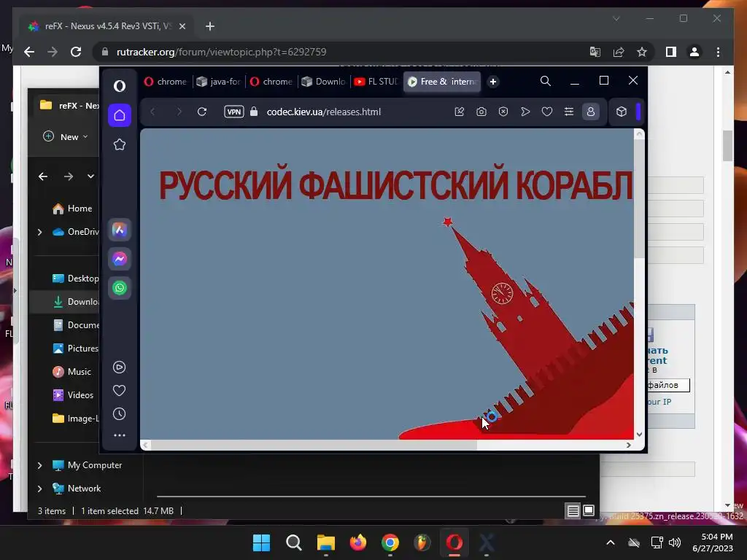Viewport: 747px width, 560px height.
Task: Toggle Chrome side panel
Action: 671,52
